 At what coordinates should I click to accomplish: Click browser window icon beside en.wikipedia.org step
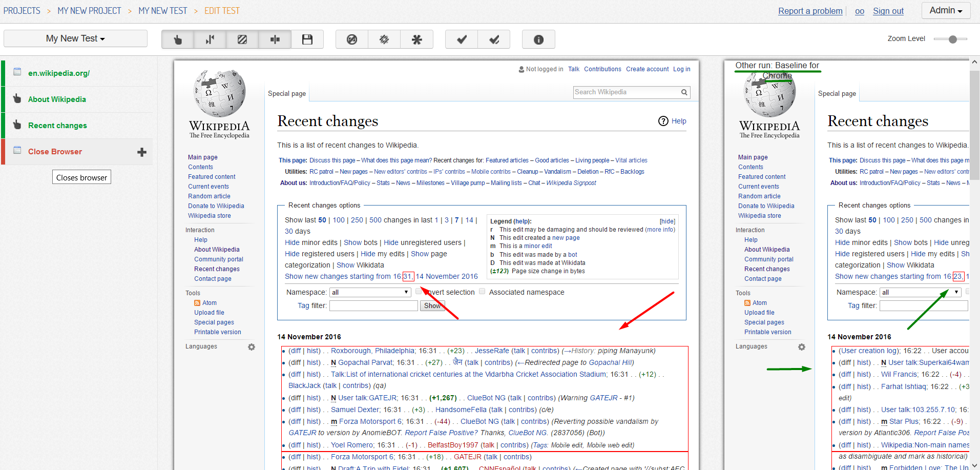pyautogui.click(x=17, y=72)
